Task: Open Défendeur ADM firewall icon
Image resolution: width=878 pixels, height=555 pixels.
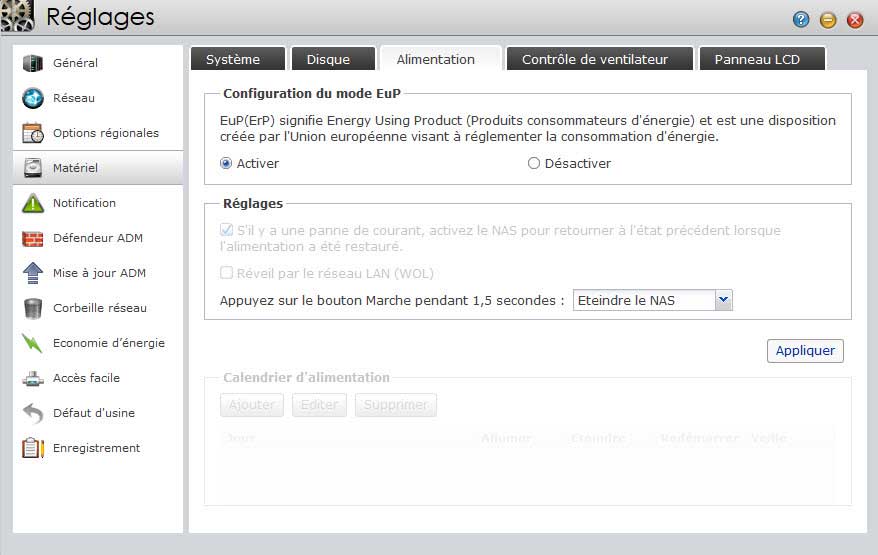Action: (x=33, y=238)
